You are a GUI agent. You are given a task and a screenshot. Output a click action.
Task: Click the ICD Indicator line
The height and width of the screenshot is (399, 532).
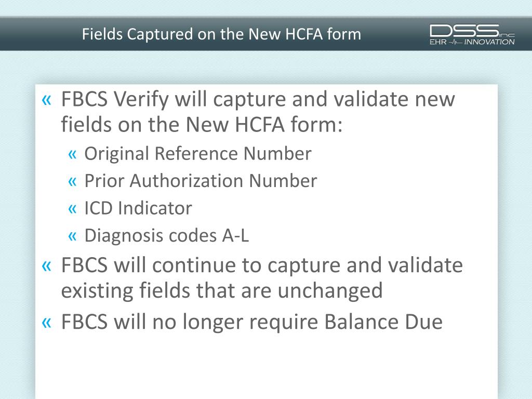pos(138,208)
